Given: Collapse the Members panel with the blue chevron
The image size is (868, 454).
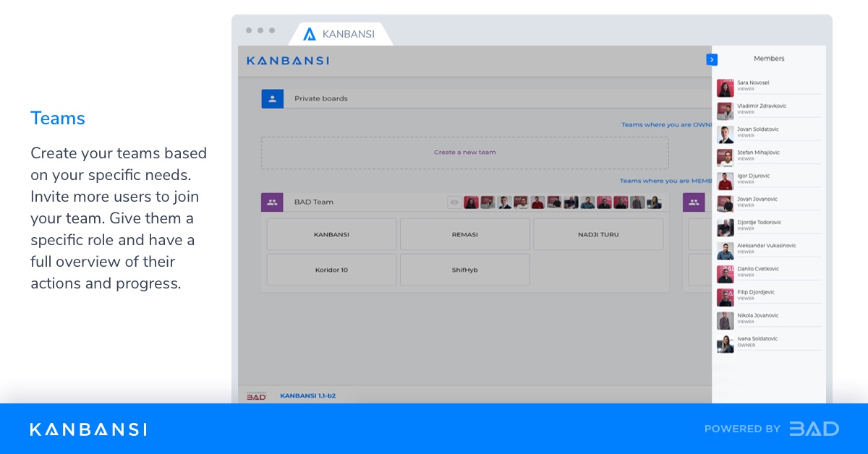Looking at the screenshot, I should tap(712, 59).
